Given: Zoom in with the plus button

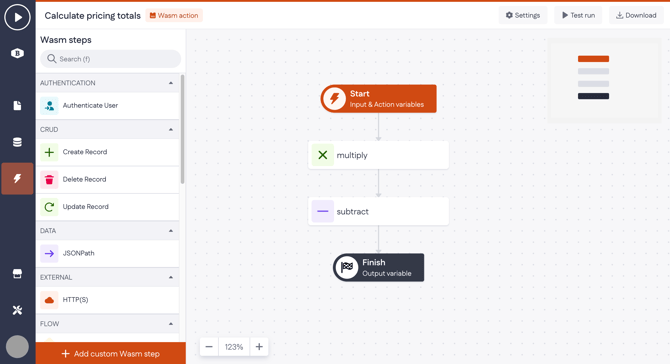Looking at the screenshot, I should pyautogui.click(x=259, y=346).
